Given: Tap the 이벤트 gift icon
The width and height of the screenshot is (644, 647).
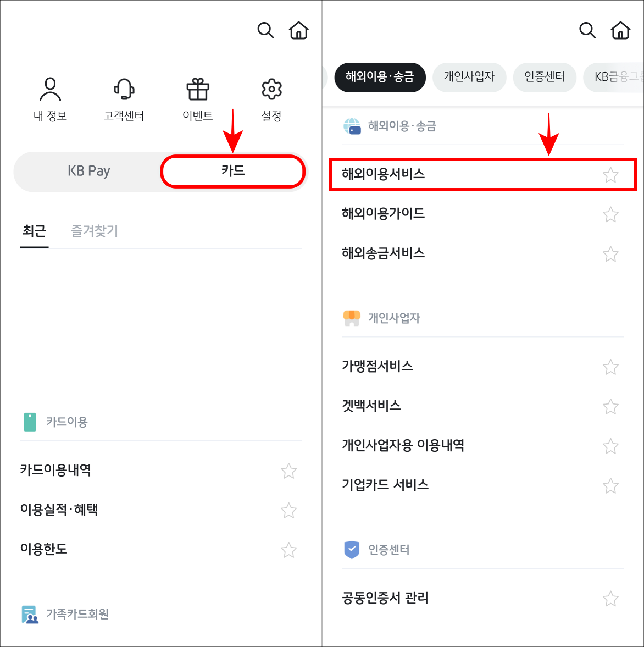Looking at the screenshot, I should tap(197, 87).
